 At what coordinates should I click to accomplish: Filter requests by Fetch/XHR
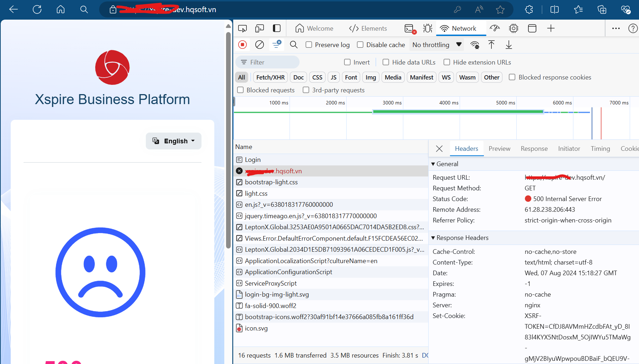pyautogui.click(x=270, y=77)
